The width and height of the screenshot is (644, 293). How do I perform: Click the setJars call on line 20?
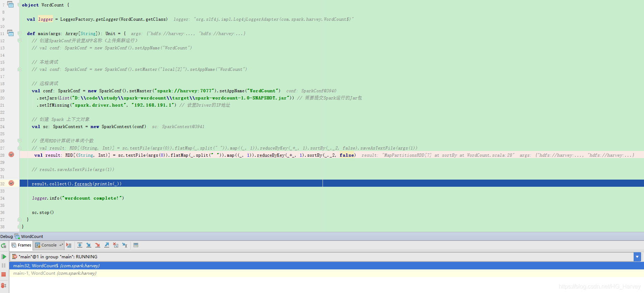pos(165,98)
